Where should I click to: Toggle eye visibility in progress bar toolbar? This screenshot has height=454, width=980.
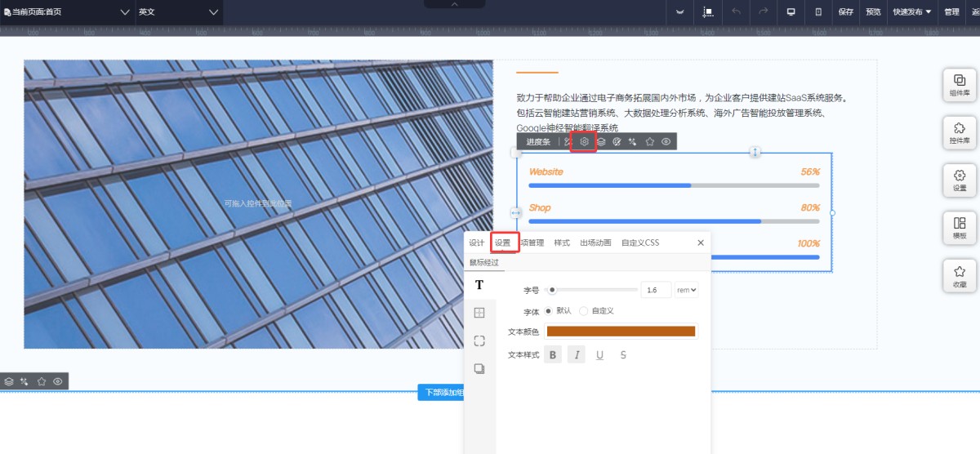coord(666,141)
